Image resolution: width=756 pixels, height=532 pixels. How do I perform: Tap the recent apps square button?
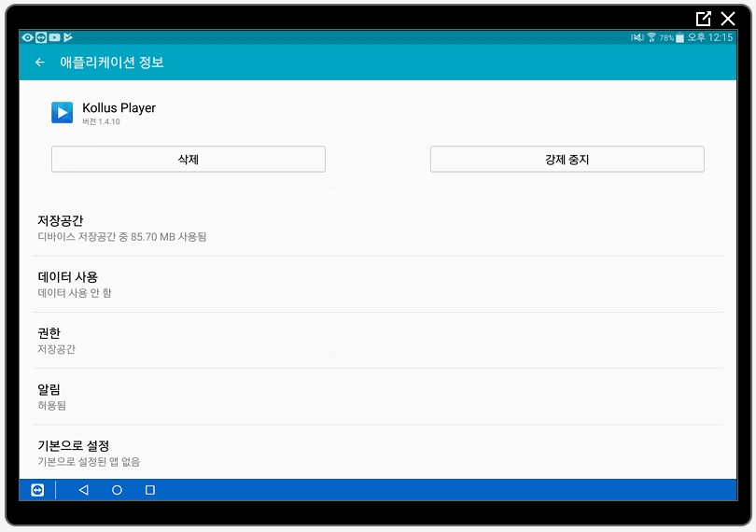(x=150, y=490)
